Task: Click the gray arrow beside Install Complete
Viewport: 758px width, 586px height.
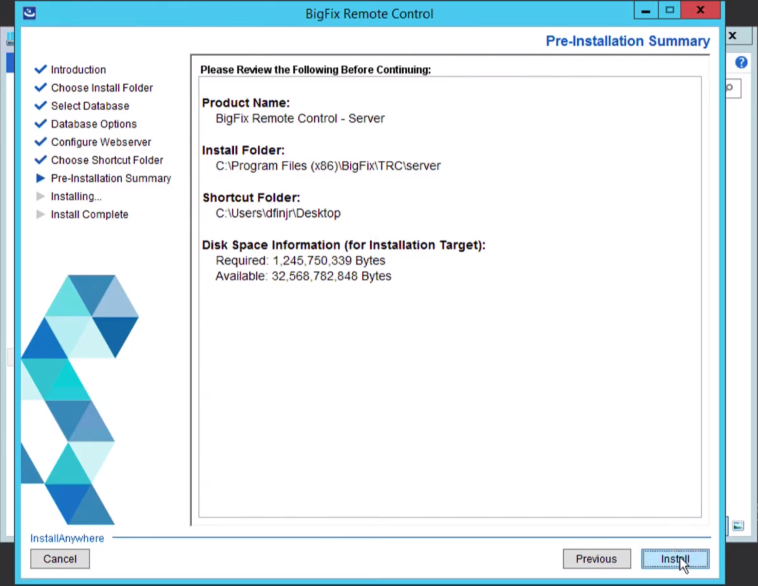Action: click(41, 214)
